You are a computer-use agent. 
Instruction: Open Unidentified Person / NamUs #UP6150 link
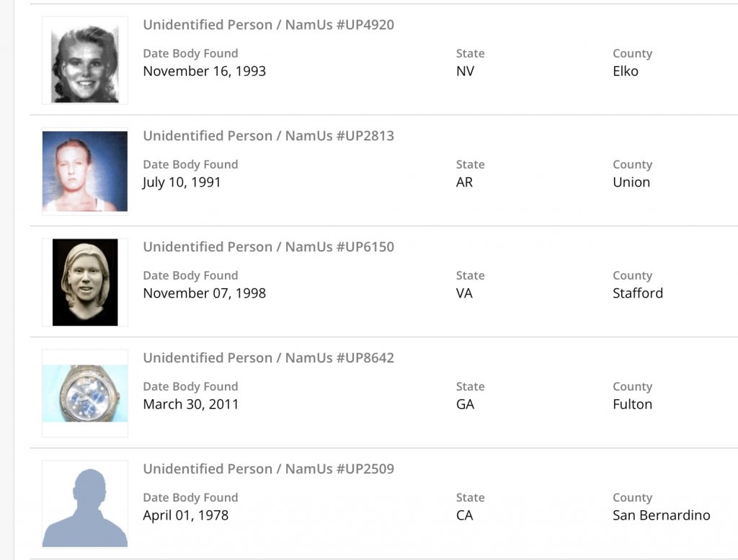[x=268, y=247]
